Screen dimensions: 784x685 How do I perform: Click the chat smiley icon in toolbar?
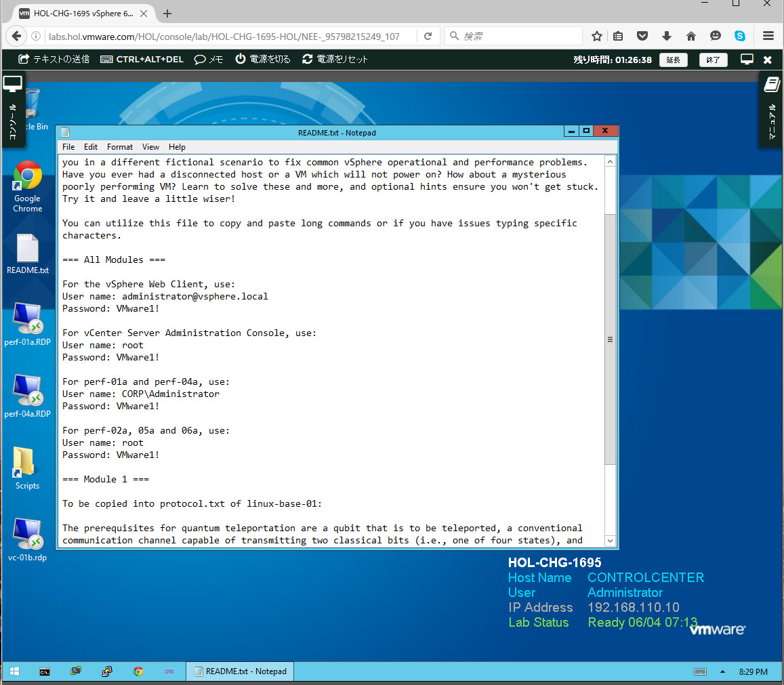(x=716, y=36)
